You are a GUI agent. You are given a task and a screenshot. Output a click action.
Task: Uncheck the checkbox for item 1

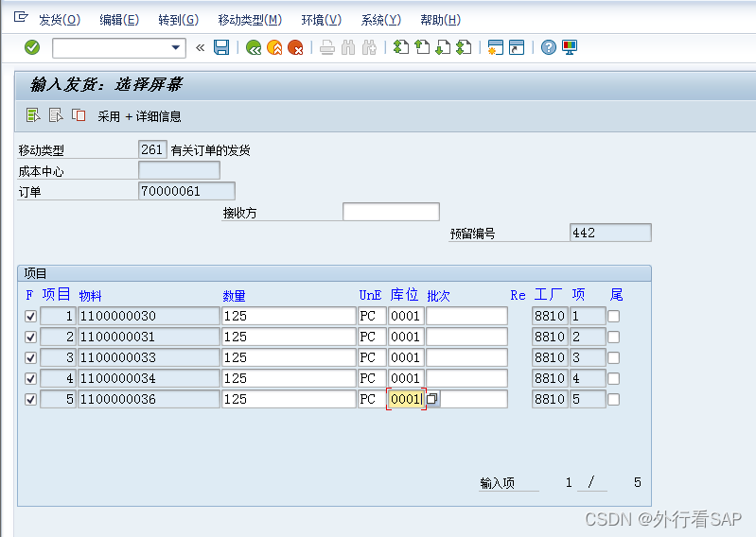pyautogui.click(x=30, y=317)
